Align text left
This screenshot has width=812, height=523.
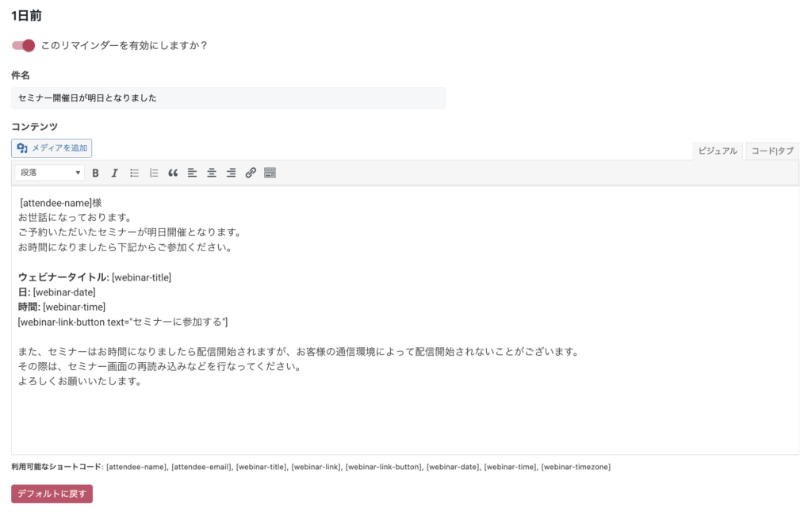[192, 173]
